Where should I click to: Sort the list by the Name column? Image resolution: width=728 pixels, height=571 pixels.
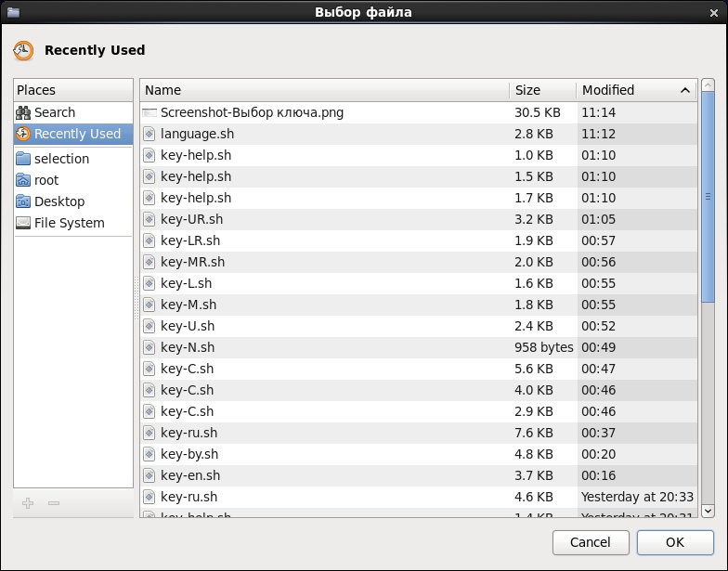[325, 90]
